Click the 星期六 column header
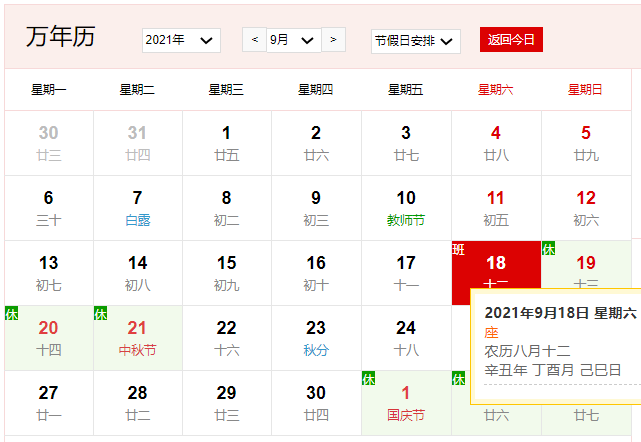The image size is (641, 442). pos(495,90)
